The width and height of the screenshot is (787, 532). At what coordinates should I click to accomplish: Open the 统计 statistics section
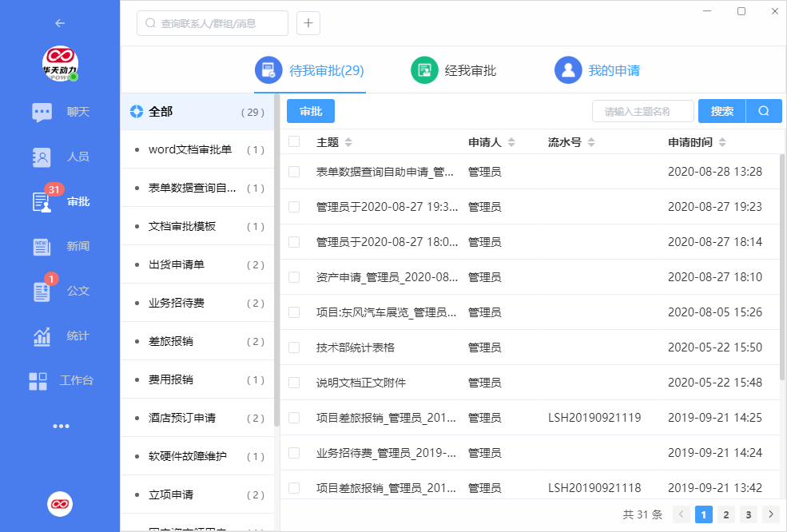[60, 335]
